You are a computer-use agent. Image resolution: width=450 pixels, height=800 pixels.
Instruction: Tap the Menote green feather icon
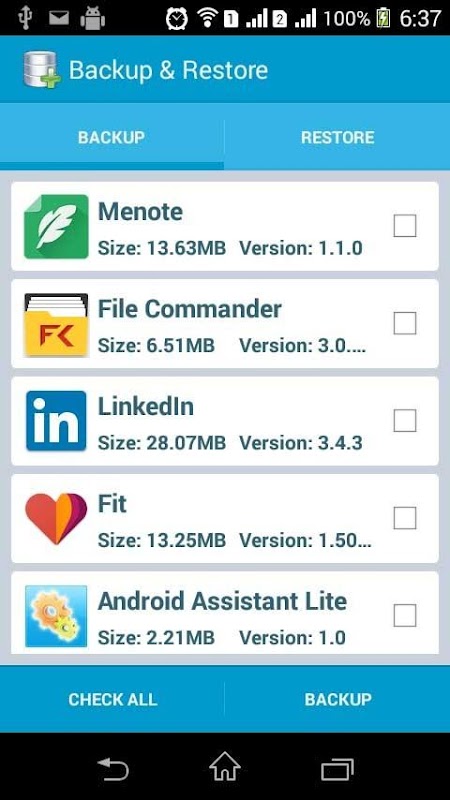click(x=56, y=227)
